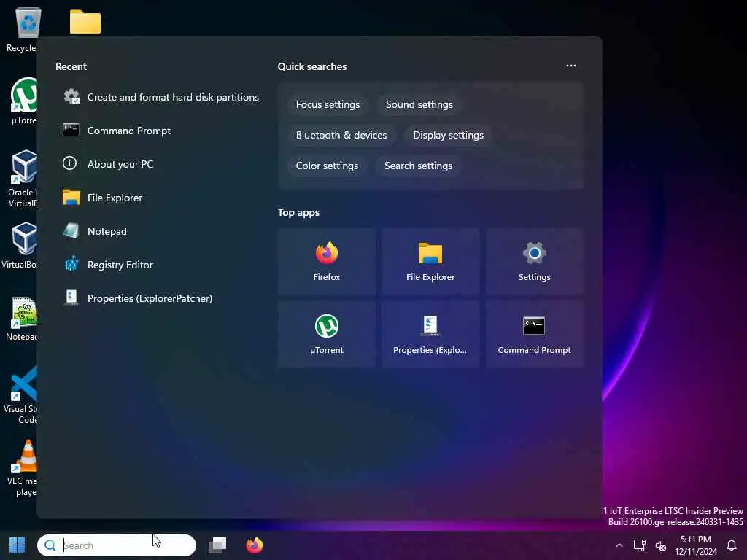Select the µTorrent desktop shortcut
Screen dimensions: 747x560
(x=24, y=101)
